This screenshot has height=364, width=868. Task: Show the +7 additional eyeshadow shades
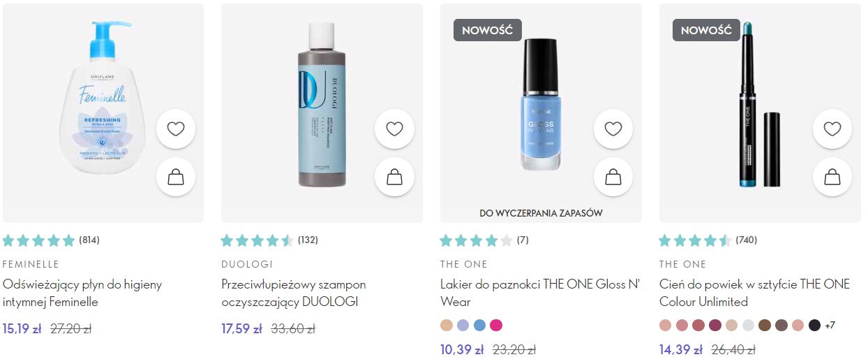pos(830,326)
